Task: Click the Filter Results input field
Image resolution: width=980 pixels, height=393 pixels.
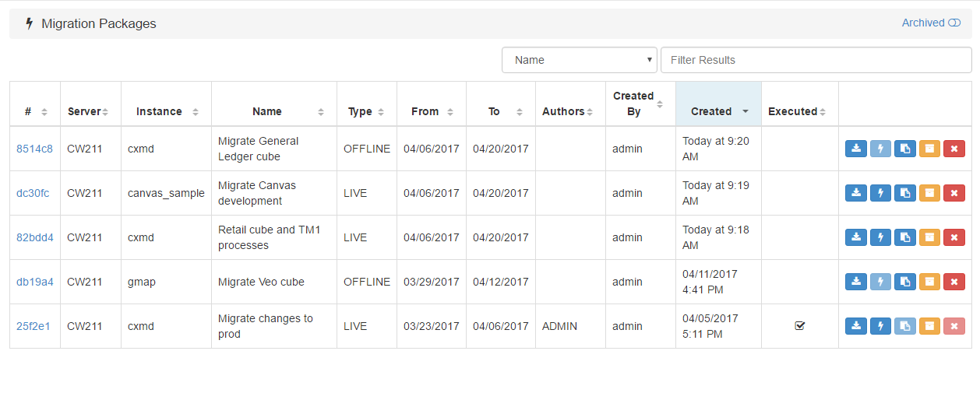Action: click(x=816, y=60)
